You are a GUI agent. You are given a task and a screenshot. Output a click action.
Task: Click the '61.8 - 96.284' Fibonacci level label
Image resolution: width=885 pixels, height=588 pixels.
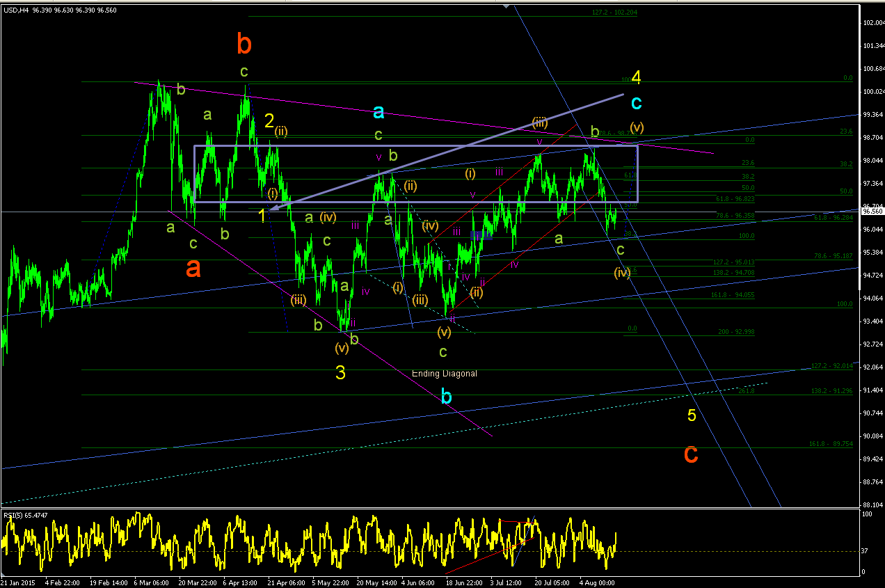pos(833,218)
